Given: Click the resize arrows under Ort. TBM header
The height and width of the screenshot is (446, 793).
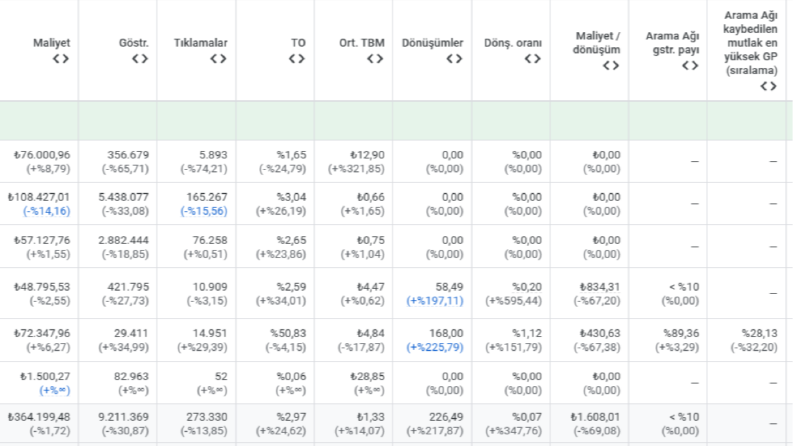Looking at the screenshot, I should 375,59.
